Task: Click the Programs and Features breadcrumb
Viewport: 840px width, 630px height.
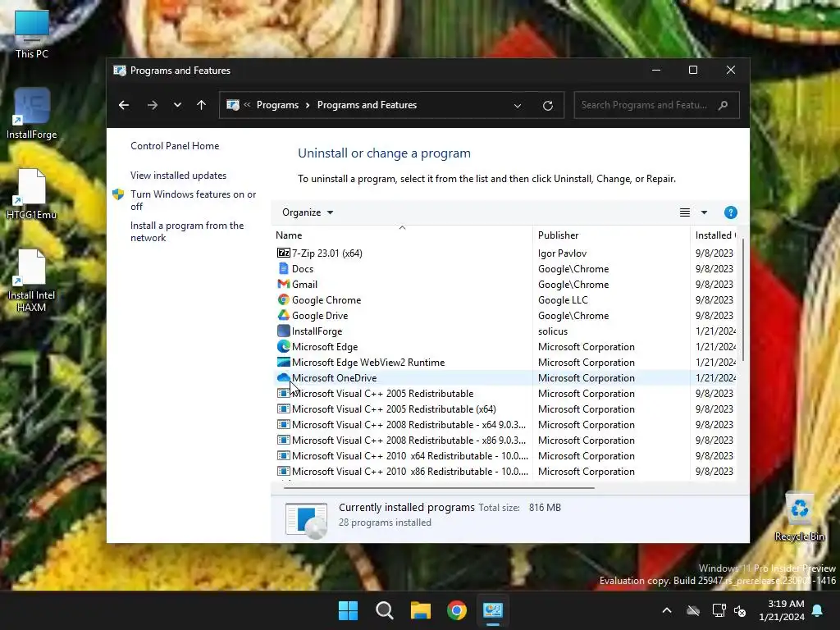Action: click(x=367, y=105)
